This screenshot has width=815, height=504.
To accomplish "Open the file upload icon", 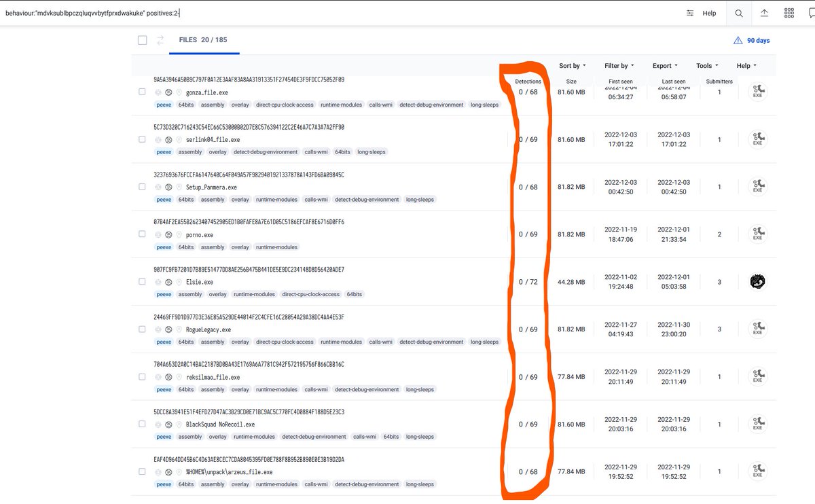I will point(764,13).
